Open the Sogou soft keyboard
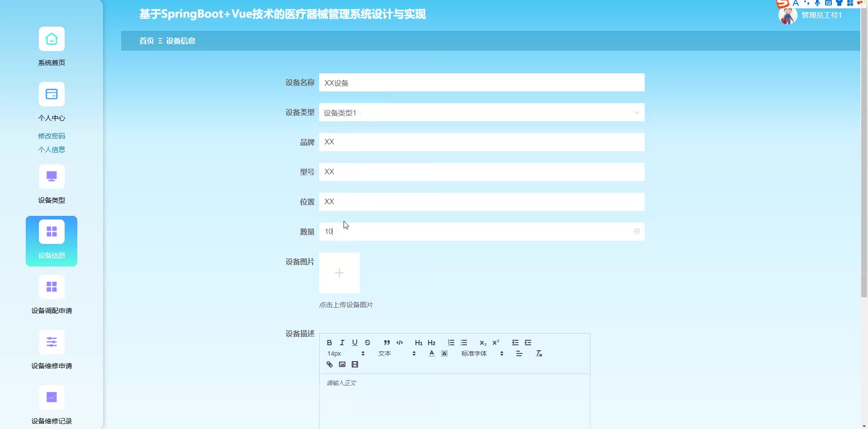 pyautogui.click(x=828, y=3)
